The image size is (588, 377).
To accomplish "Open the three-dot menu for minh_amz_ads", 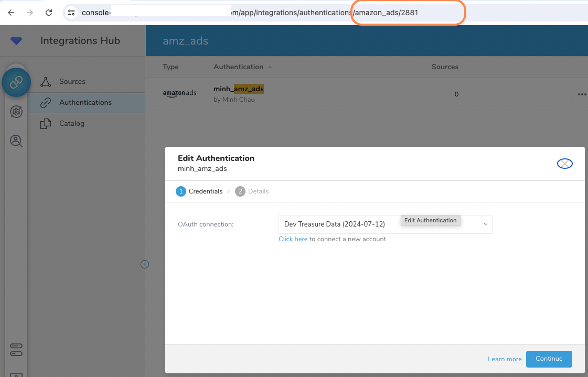I will tap(581, 94).
